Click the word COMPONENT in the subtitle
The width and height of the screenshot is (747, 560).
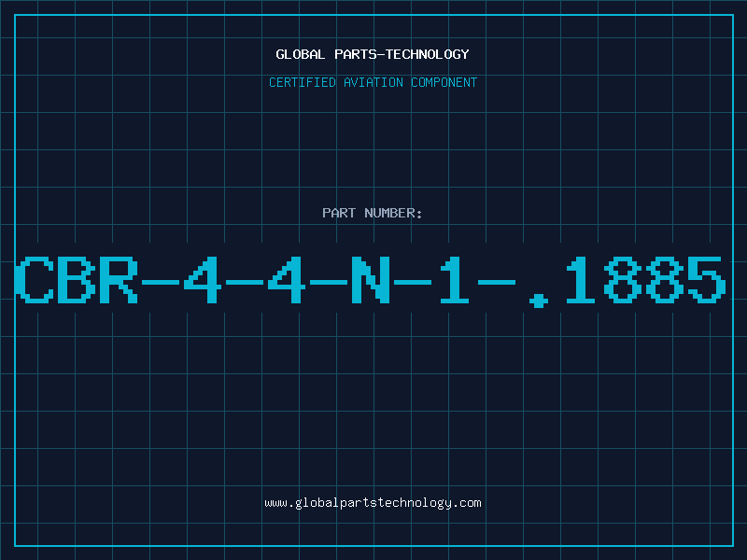444,82
